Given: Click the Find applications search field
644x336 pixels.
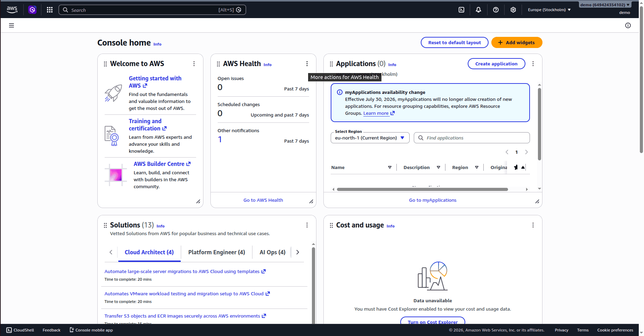Looking at the screenshot, I should pyautogui.click(x=472, y=138).
